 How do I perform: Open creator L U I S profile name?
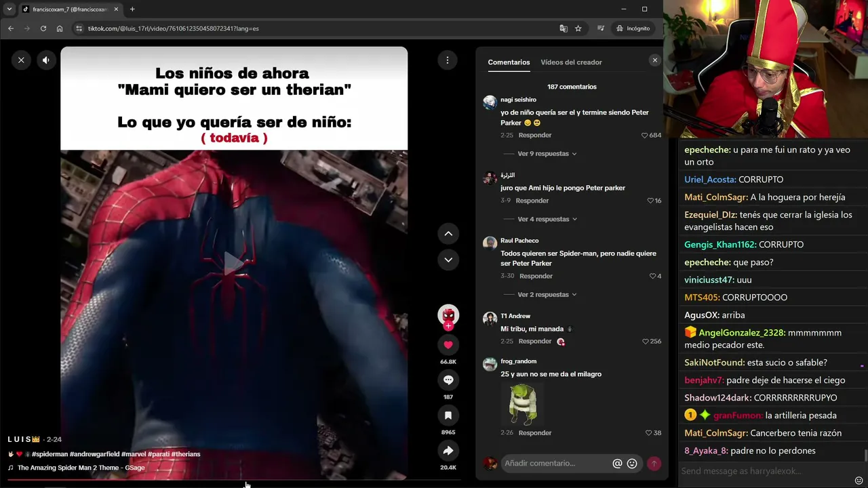pyautogui.click(x=24, y=440)
